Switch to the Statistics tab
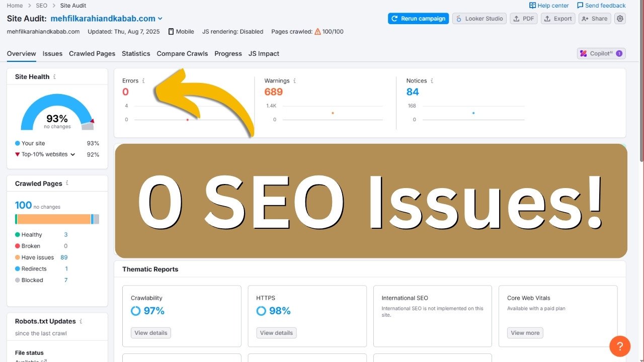This screenshot has height=362, width=644. coord(136,53)
